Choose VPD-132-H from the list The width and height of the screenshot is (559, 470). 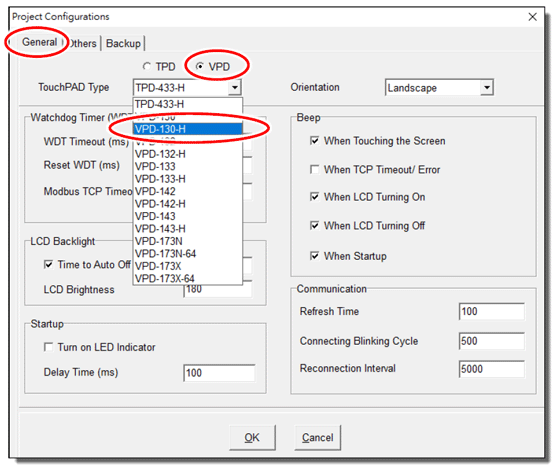coord(188,154)
